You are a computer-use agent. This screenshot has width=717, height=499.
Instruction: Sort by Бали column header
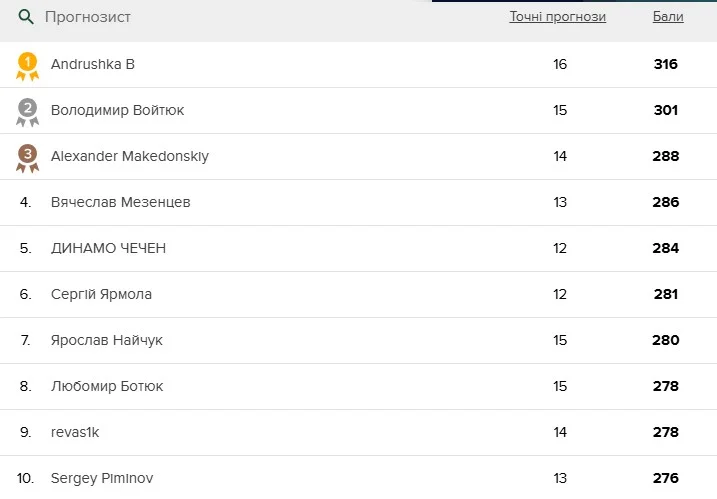[668, 17]
